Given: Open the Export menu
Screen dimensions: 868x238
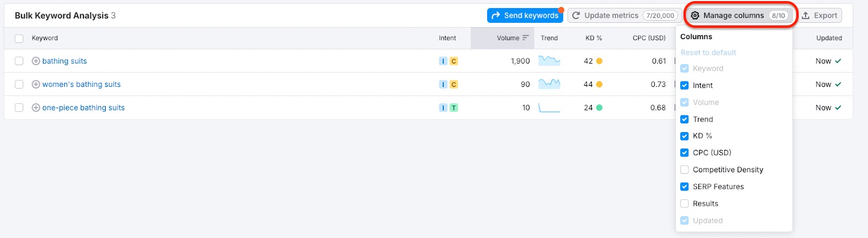Looking at the screenshot, I should (x=820, y=15).
